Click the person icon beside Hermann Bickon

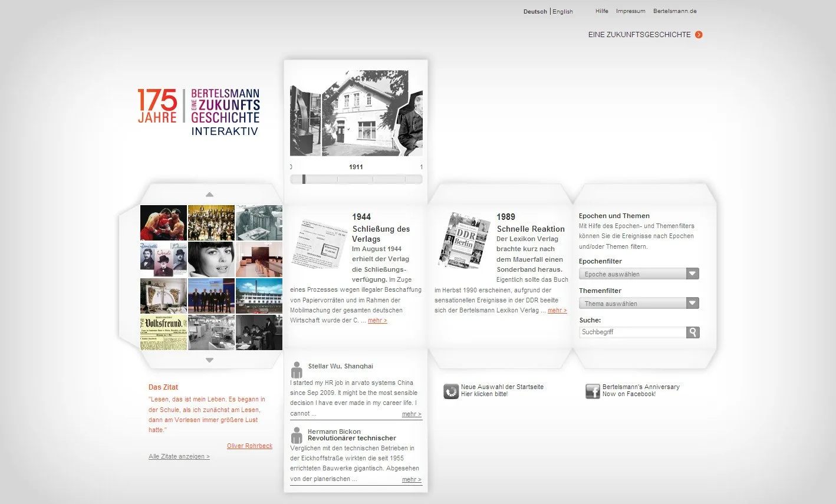pyautogui.click(x=297, y=436)
